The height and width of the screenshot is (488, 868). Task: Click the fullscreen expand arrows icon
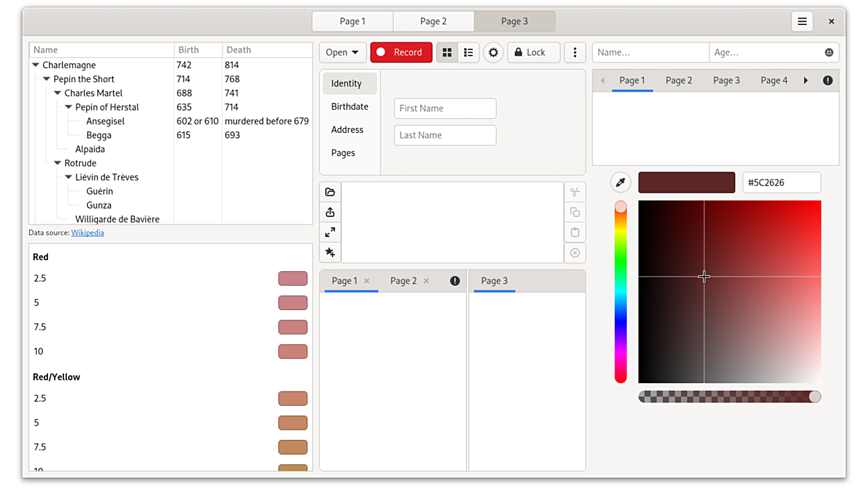pos(330,232)
